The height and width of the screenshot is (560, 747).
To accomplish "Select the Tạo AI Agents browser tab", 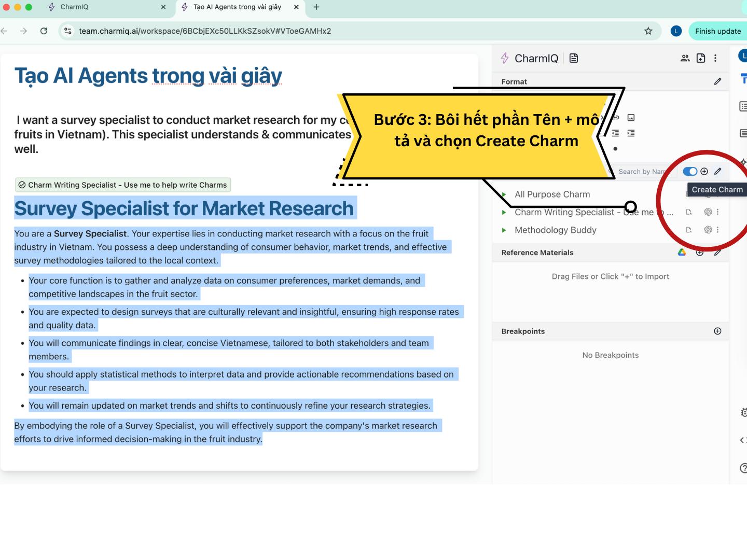I will 237,7.
